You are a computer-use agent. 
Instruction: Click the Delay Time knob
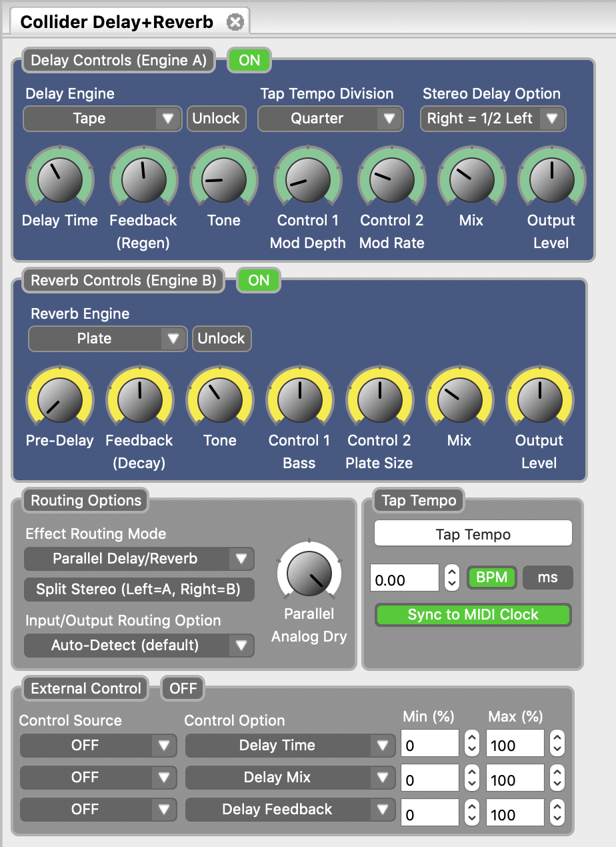(60, 180)
